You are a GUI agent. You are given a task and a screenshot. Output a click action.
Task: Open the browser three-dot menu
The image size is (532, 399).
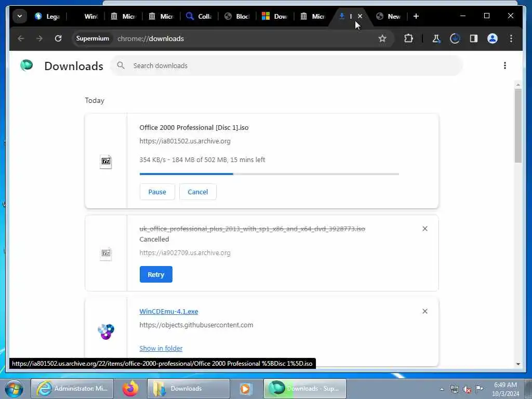coord(511,38)
